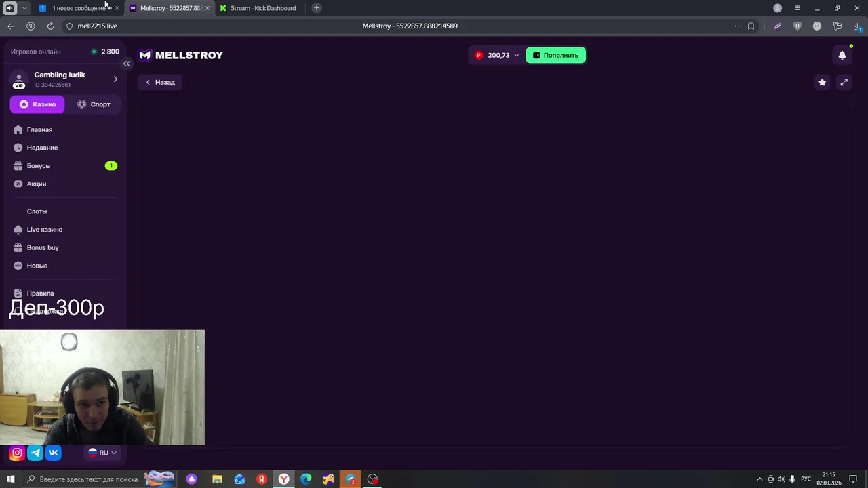Image resolution: width=868 pixels, height=488 pixels.
Task: Click the РУС keyboard language indicator
Action: [x=806, y=479]
